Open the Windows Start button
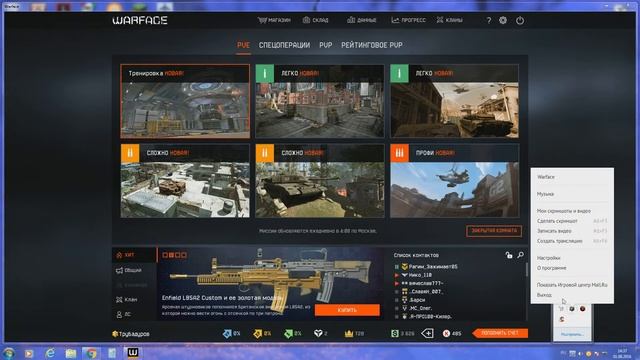Screen dimensions: 640x360 pos(9,353)
